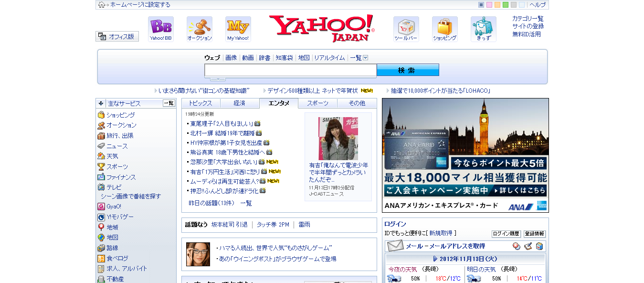Select the 画像 search category

231,58
